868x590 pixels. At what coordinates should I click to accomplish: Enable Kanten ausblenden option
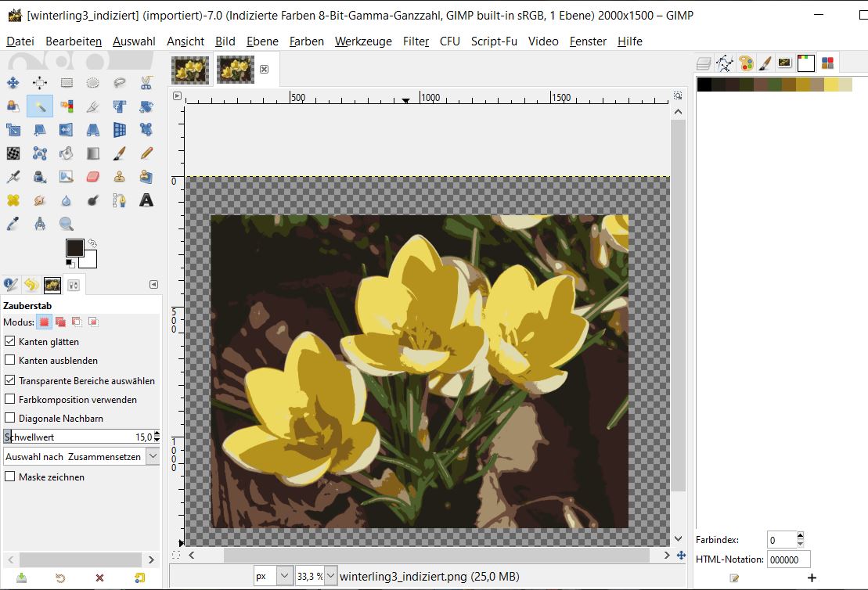coord(10,360)
